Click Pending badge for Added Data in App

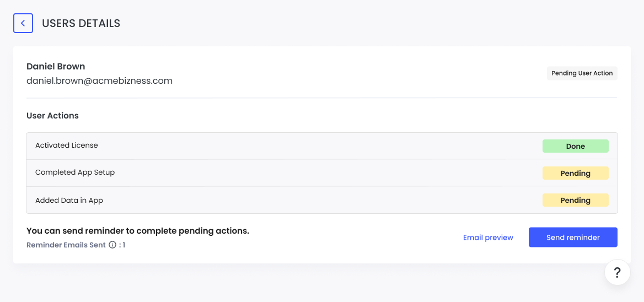575,201
